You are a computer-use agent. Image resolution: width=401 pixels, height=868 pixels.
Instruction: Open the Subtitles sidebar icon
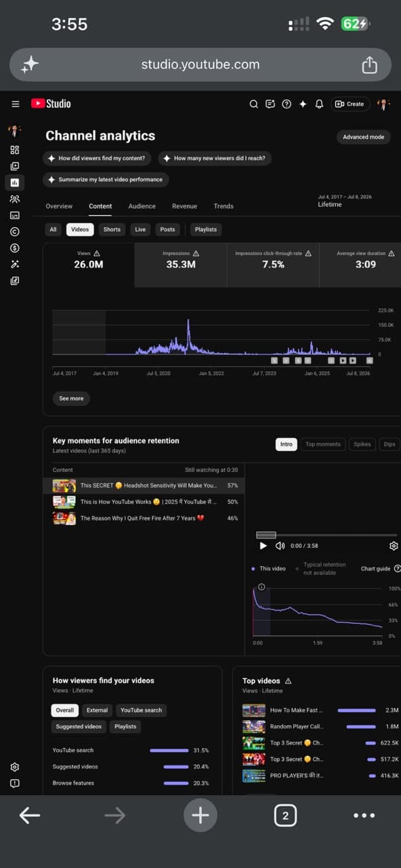15,215
